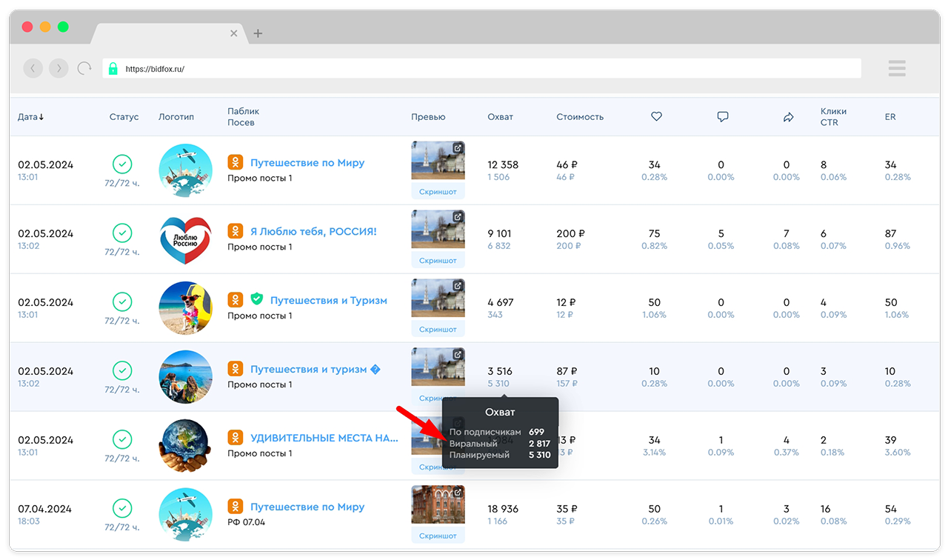The height and width of the screenshot is (560, 948).
Task: Click status checkmark in the 3 516 reach row
Action: coord(122,371)
